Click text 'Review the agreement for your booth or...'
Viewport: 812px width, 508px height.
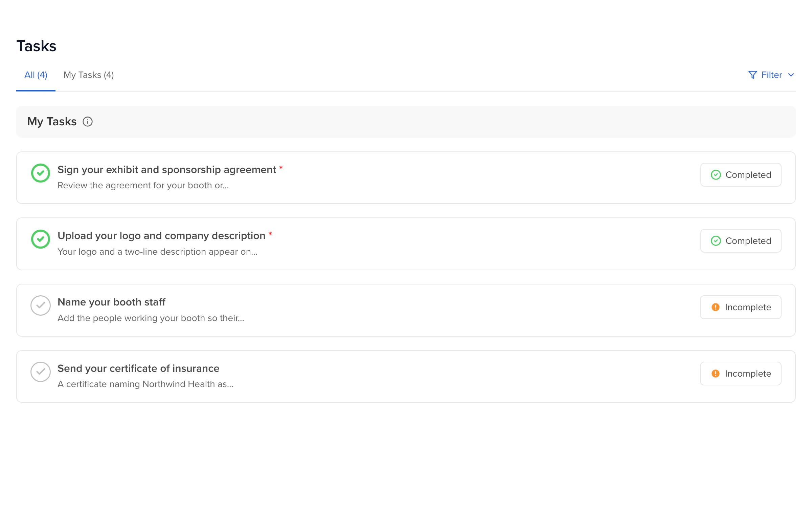click(143, 186)
